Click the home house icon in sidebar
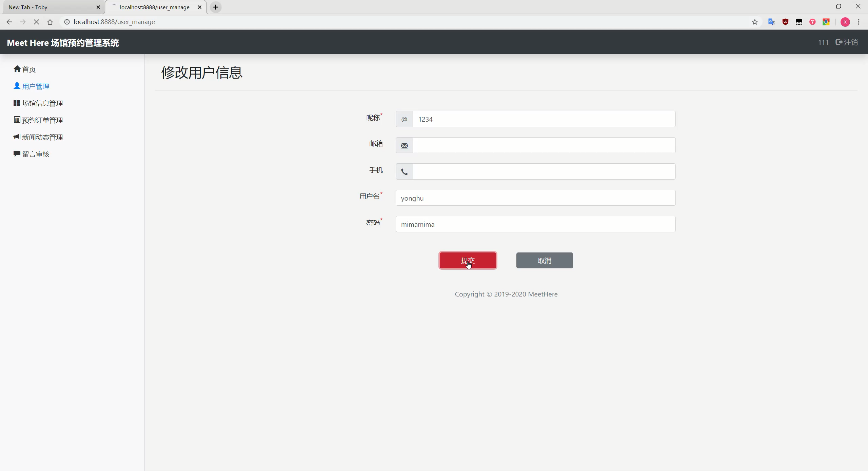868x471 pixels. click(17, 69)
